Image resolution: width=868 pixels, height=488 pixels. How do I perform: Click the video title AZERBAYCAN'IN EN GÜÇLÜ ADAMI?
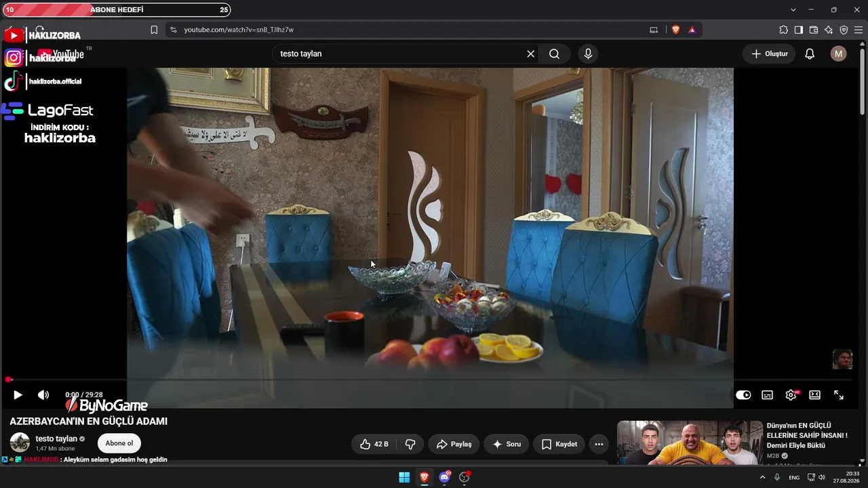point(88,421)
